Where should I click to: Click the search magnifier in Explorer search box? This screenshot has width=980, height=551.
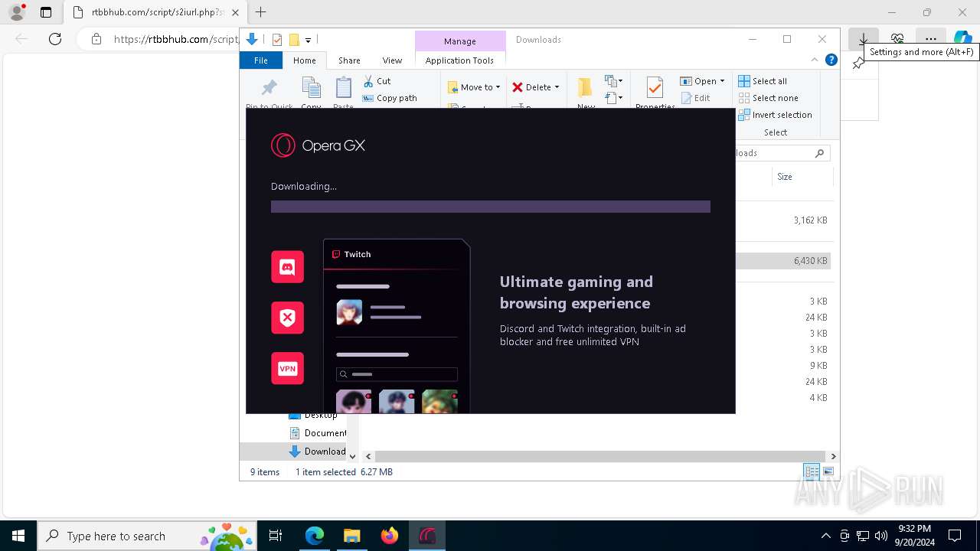coord(819,153)
